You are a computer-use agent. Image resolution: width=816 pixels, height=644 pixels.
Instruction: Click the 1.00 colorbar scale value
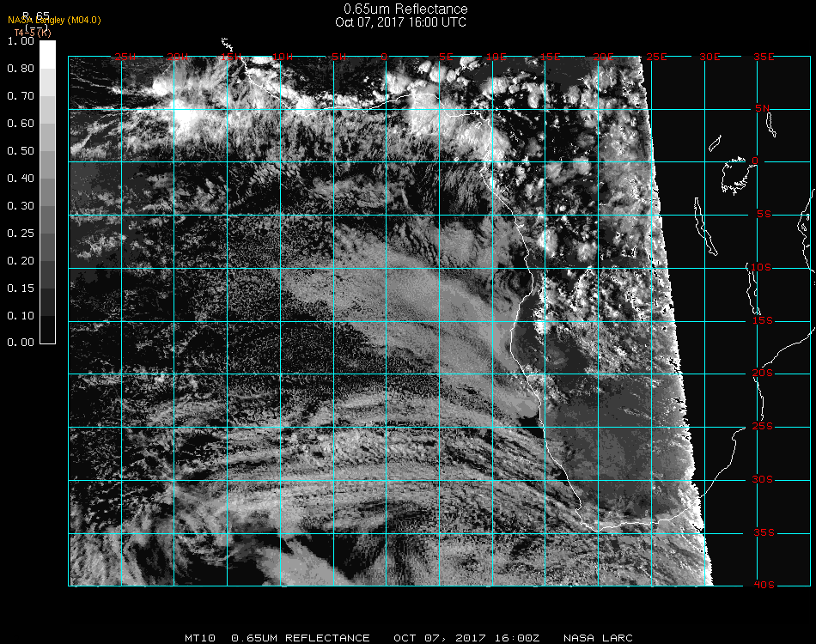(21, 40)
